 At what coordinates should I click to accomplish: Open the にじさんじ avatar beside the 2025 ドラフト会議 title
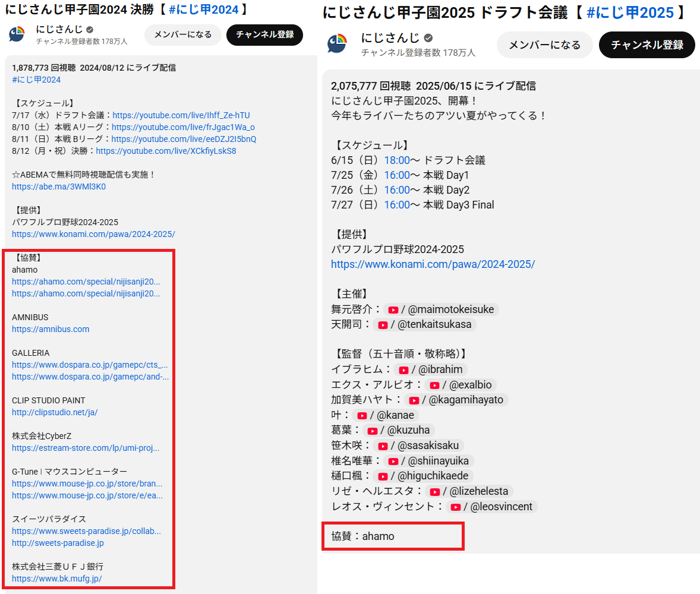tap(337, 44)
